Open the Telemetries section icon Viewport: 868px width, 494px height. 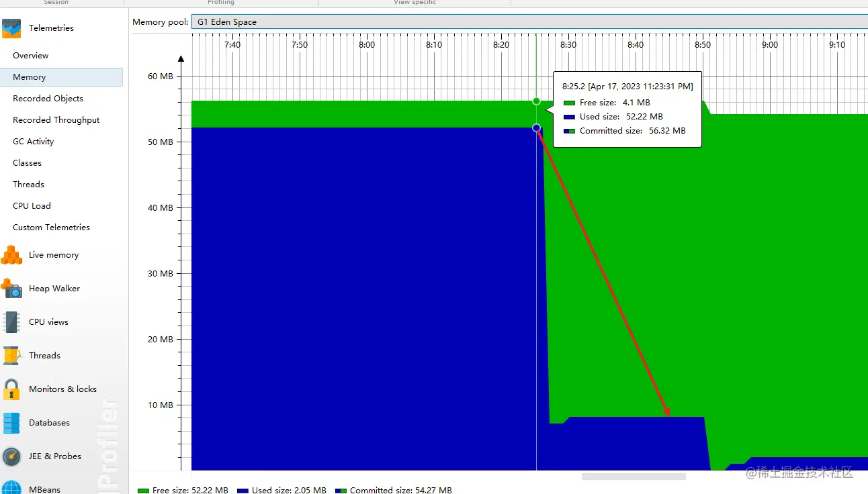(15, 28)
